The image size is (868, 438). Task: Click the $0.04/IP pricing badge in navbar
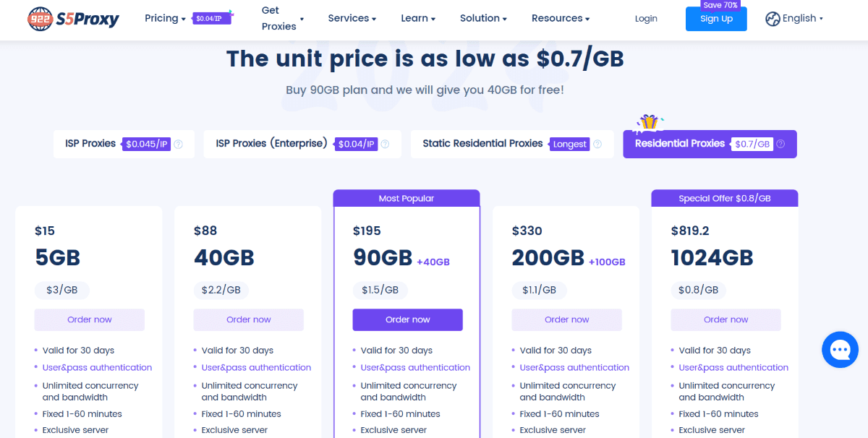[213, 19]
